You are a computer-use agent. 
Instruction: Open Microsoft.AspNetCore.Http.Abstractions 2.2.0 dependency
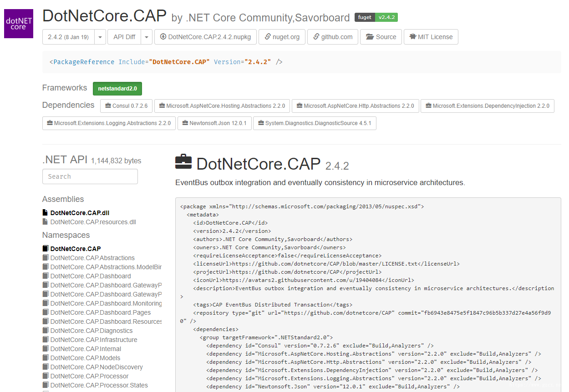356,106
